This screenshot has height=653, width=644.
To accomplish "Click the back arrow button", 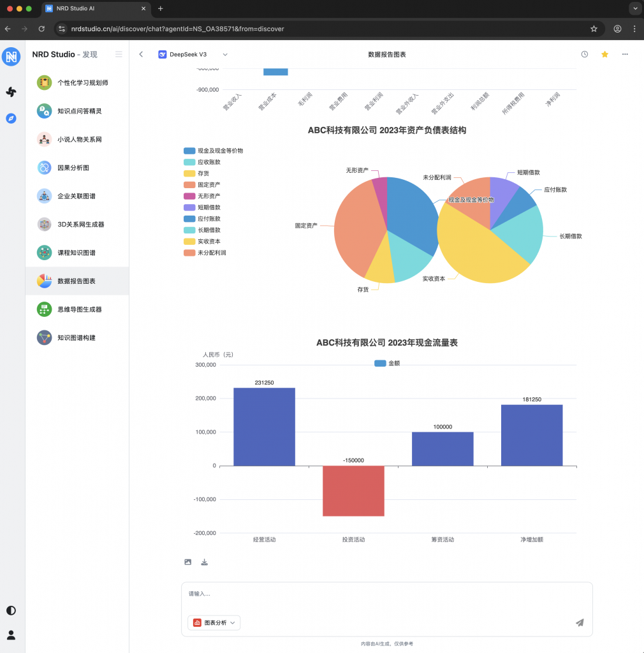I will [x=141, y=54].
